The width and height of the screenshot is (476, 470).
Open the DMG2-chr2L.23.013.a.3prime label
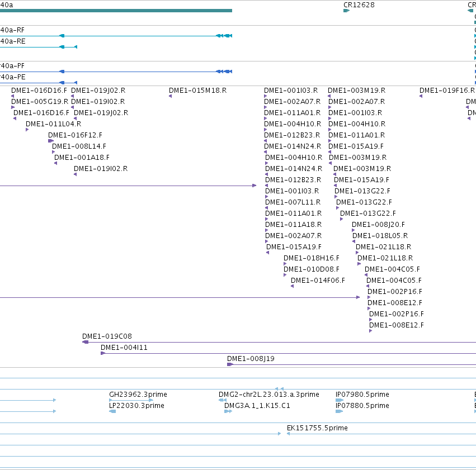coord(269,395)
